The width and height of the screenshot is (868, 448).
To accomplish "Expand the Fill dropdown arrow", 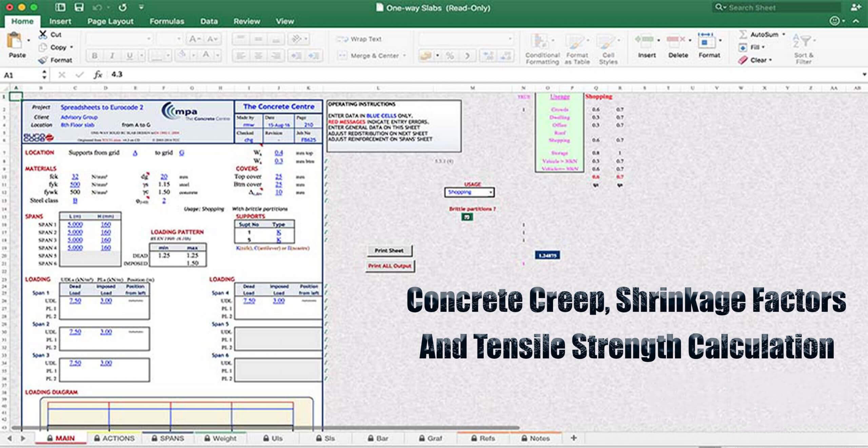I will point(763,47).
